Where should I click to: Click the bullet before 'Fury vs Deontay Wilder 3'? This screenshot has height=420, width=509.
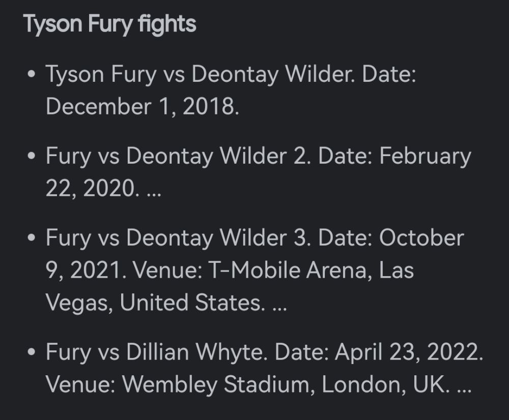click(31, 238)
